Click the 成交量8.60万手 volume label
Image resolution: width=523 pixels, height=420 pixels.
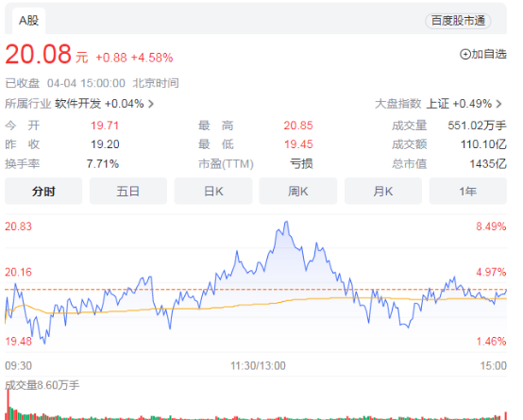point(42,385)
